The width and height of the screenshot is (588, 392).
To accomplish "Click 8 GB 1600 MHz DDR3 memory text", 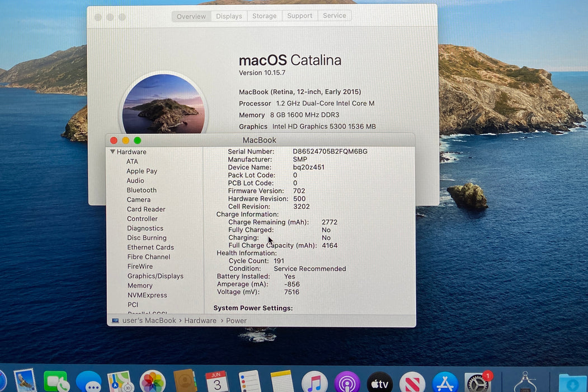I will (304, 115).
